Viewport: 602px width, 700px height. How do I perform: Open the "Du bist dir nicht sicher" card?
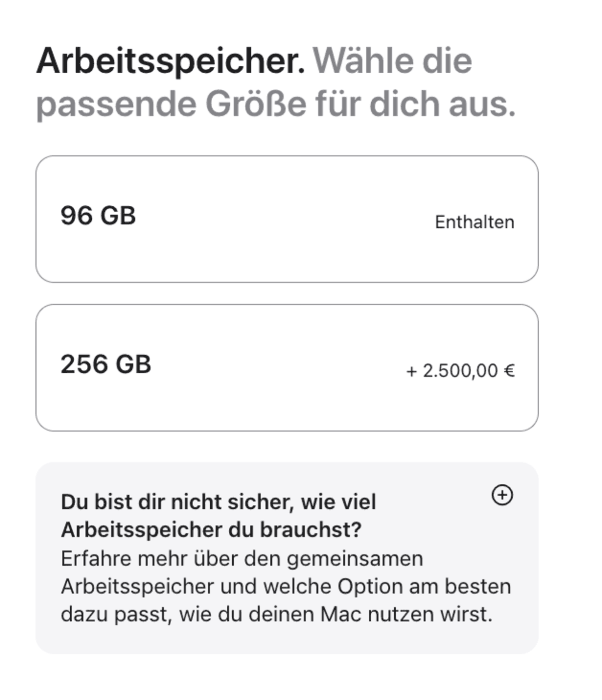tap(287, 557)
